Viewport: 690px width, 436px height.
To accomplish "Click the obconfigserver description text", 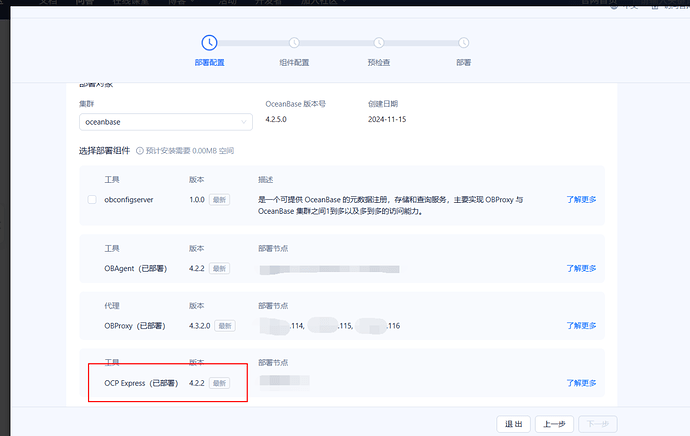I will [x=390, y=205].
